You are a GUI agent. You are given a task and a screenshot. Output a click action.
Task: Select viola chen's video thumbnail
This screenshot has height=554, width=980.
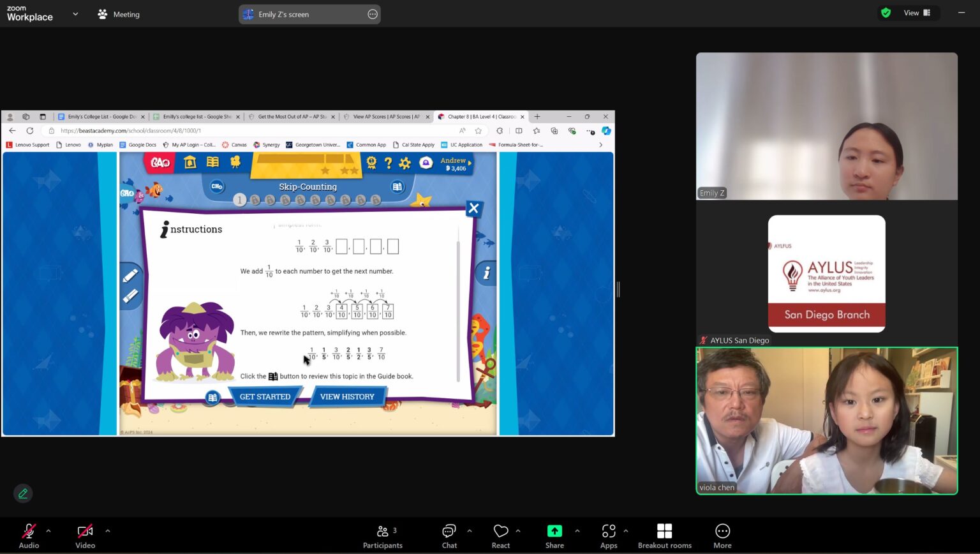point(827,421)
